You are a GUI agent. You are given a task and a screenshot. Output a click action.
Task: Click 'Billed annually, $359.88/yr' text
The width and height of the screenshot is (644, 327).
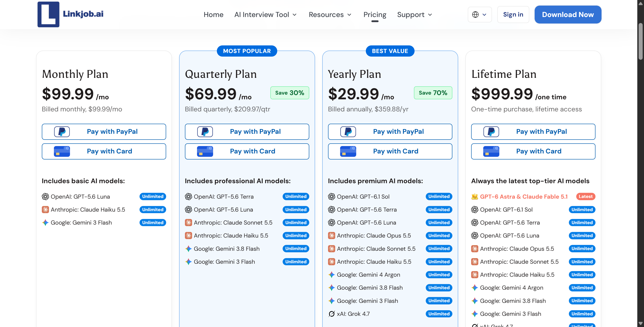[x=368, y=109]
